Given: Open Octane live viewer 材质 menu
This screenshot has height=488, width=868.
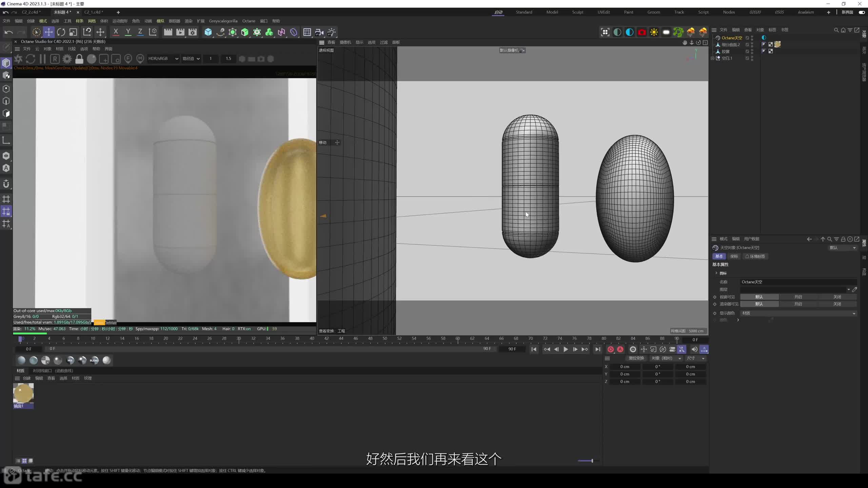Looking at the screenshot, I should click(x=60, y=49).
